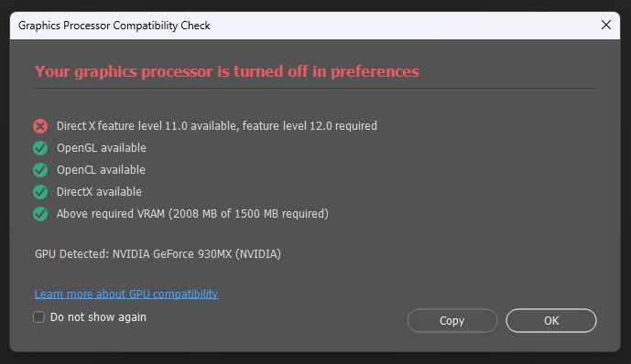The width and height of the screenshot is (631, 364).
Task: Click the OpenGL available status text
Action: point(102,148)
